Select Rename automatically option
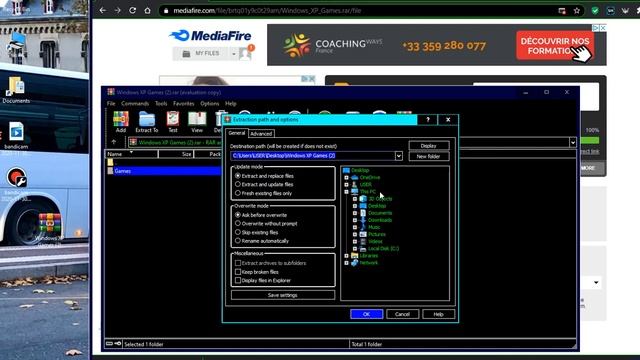Image resolution: width=640 pixels, height=360 pixels. click(x=238, y=241)
